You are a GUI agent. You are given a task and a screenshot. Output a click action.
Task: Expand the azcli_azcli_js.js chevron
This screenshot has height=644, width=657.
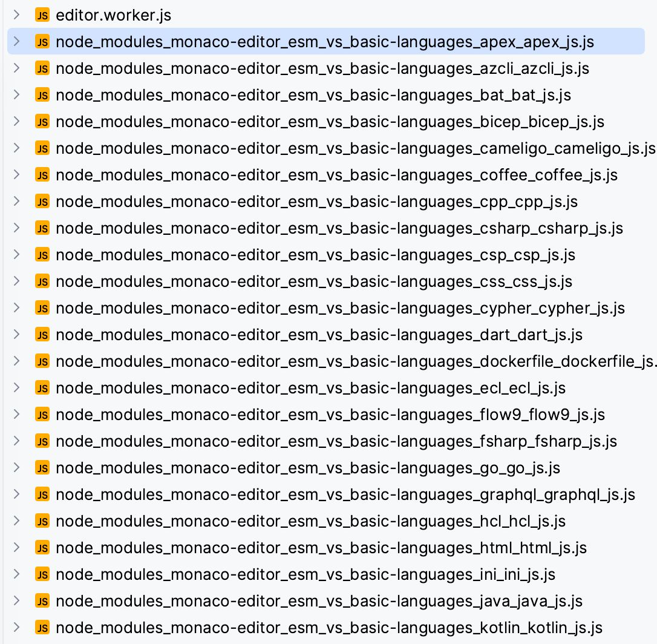(17, 68)
